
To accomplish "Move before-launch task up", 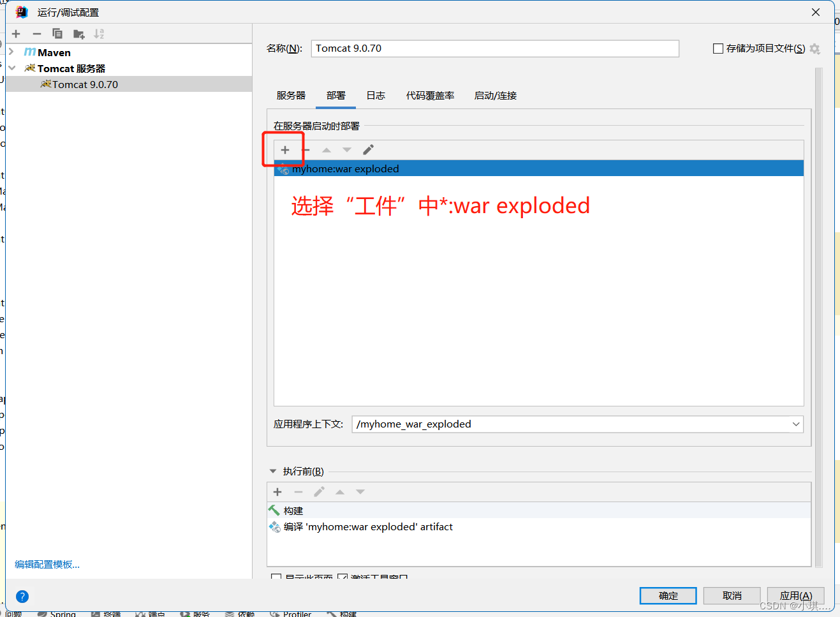I will tap(340, 492).
